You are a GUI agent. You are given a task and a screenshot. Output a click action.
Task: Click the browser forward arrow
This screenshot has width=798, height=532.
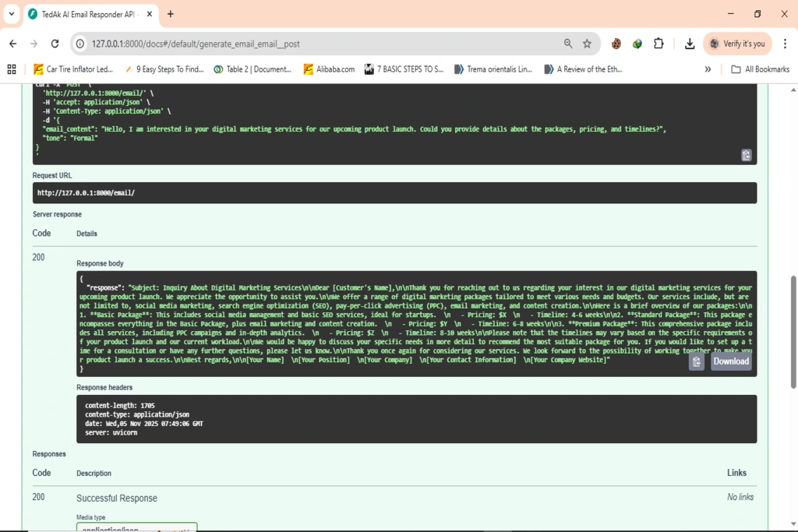pyautogui.click(x=34, y=44)
